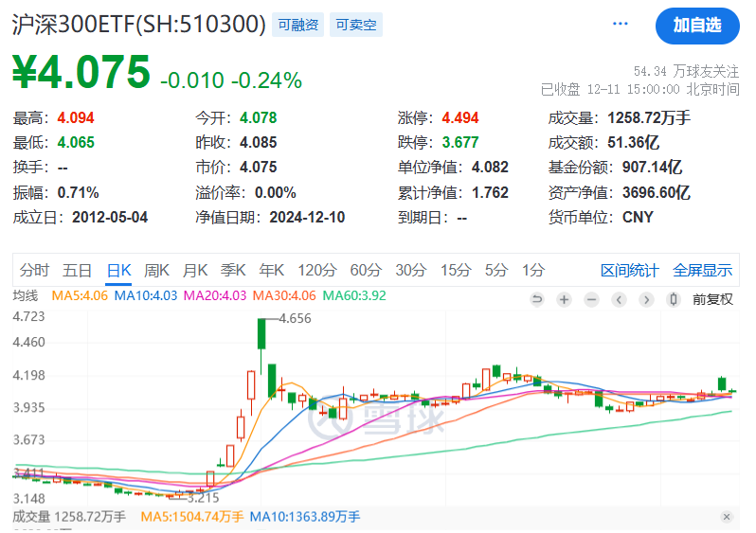Click the MA20:4.03 moving average label
The width and height of the screenshot is (756, 533).
tap(215, 295)
